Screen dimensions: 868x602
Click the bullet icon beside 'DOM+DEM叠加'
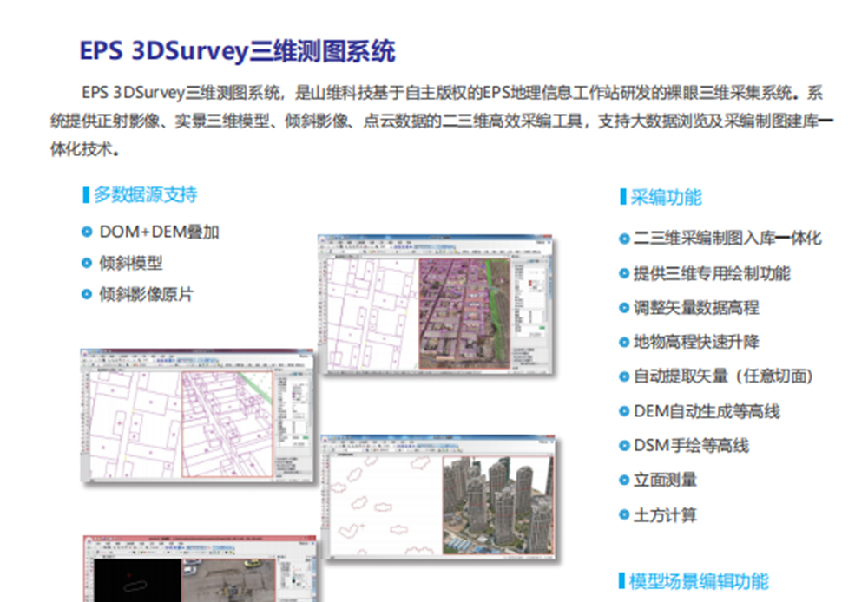tap(86, 232)
